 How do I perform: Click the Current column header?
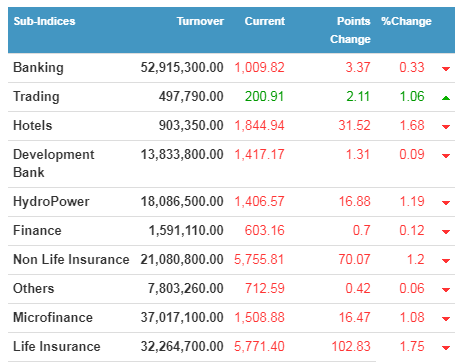[265, 21]
